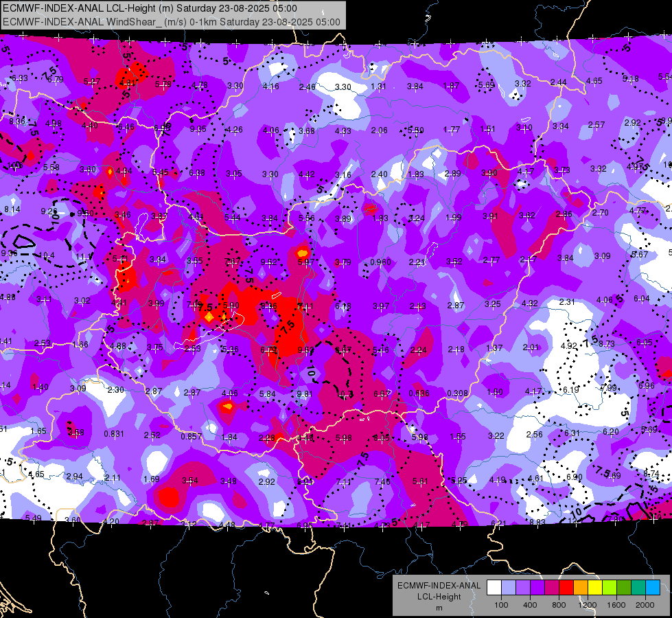Click the wind shear value 5.90
The image size is (672, 618).
[x=231, y=306]
